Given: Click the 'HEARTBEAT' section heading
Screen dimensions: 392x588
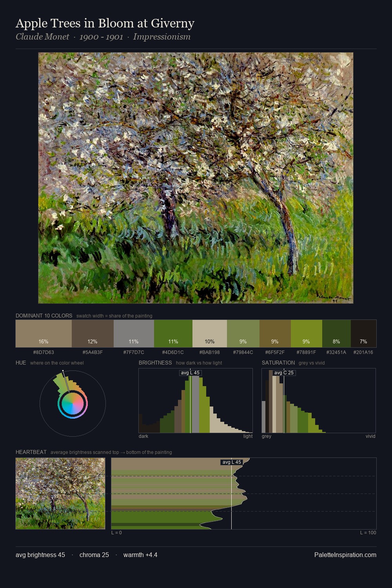Looking at the screenshot, I should [x=31, y=452].
